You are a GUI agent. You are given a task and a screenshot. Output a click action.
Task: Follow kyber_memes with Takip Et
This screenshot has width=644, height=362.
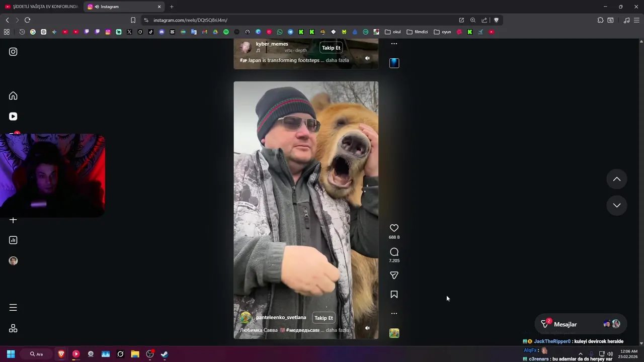point(331,48)
